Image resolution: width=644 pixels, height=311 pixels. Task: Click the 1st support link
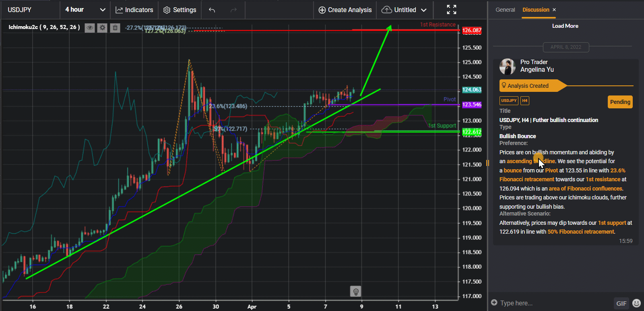(x=612, y=223)
